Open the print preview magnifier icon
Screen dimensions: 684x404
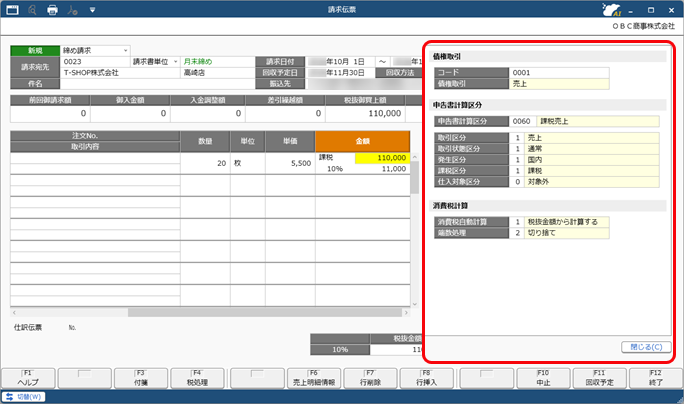tap(32, 10)
